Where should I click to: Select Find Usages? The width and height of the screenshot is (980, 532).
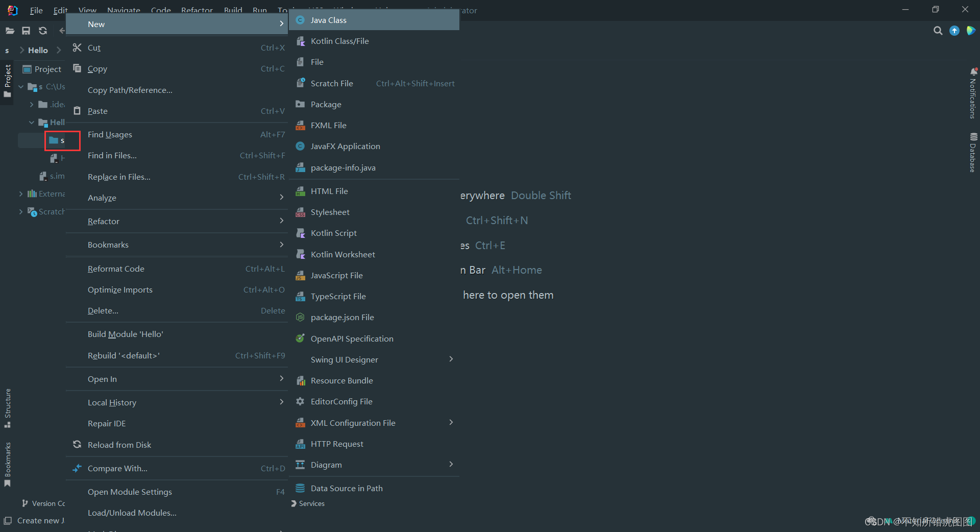[x=177, y=134]
